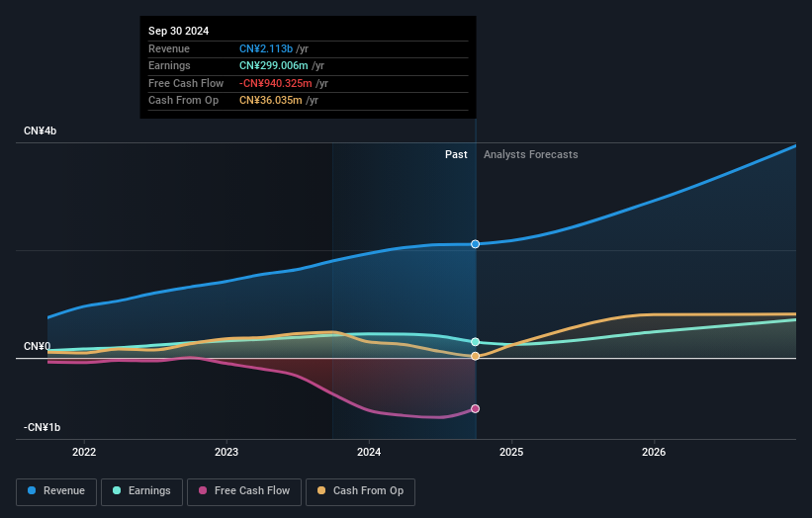Click the Free Cash Flow label in tooltip
Screen dimensions: 812x518
[186, 83]
